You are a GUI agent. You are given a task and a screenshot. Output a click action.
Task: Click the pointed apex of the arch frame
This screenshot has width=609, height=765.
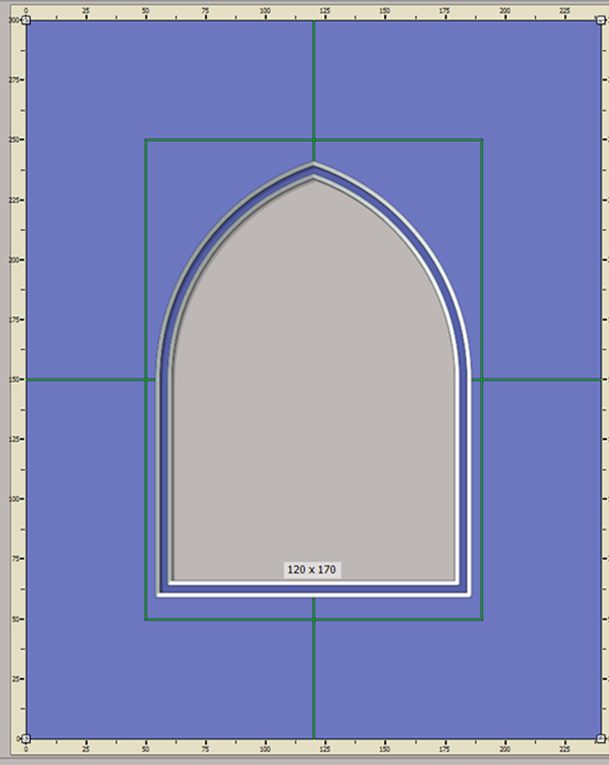pos(314,164)
